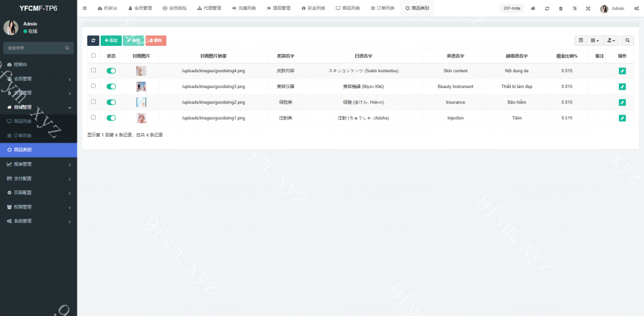Click the red 删除 button
The height and width of the screenshot is (316, 644).
(156, 41)
